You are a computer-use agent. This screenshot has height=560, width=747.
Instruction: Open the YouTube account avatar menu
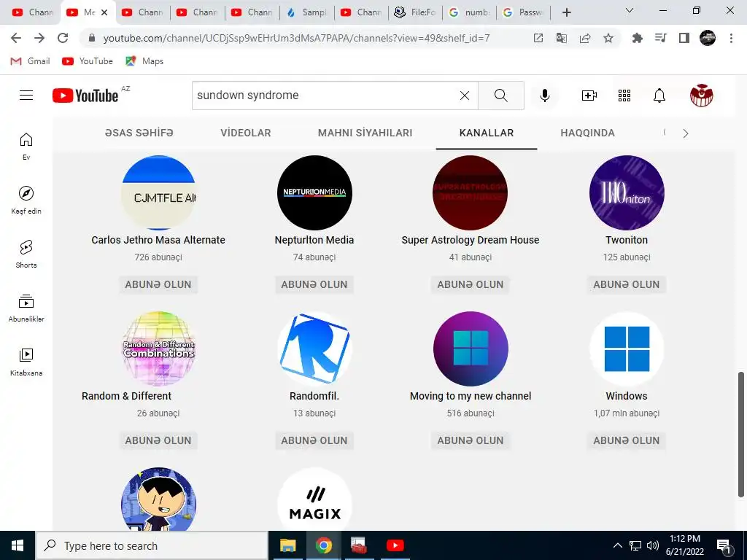coord(701,96)
